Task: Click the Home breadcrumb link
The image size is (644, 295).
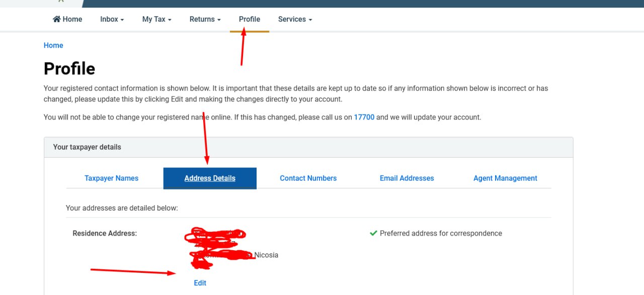Action: 53,45
